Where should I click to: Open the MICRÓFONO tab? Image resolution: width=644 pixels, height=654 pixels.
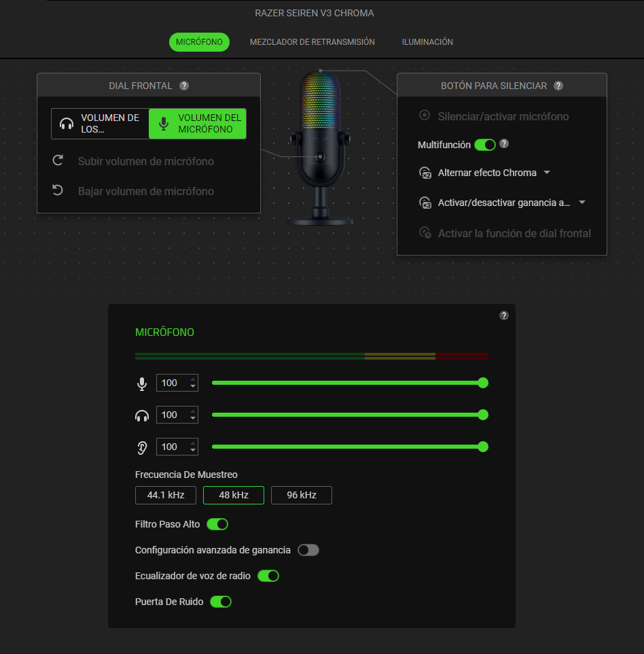[199, 42]
